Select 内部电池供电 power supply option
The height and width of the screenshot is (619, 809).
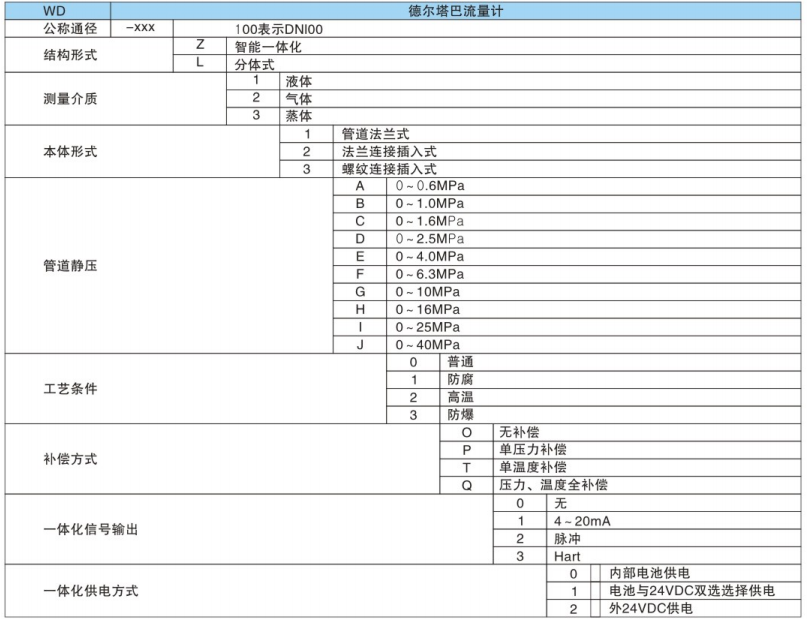tap(650, 571)
